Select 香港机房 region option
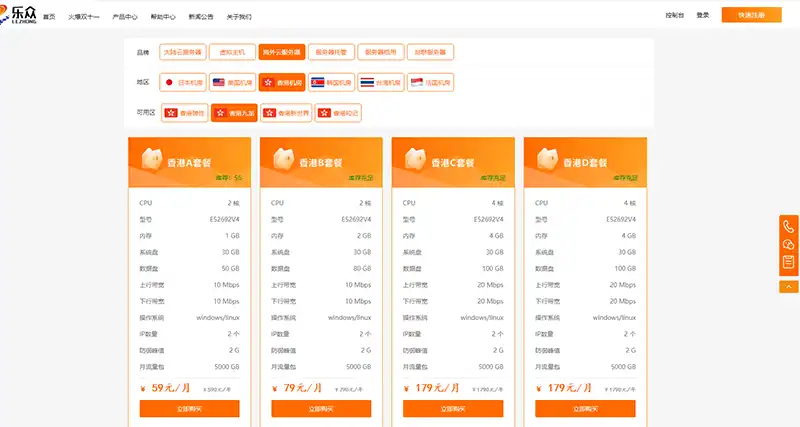Screen dimensions: 800x427 [282, 82]
